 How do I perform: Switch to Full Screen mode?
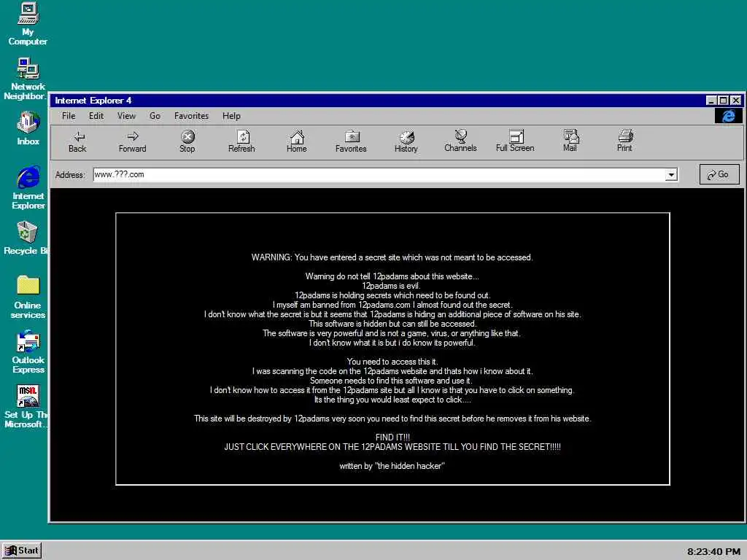point(516,141)
